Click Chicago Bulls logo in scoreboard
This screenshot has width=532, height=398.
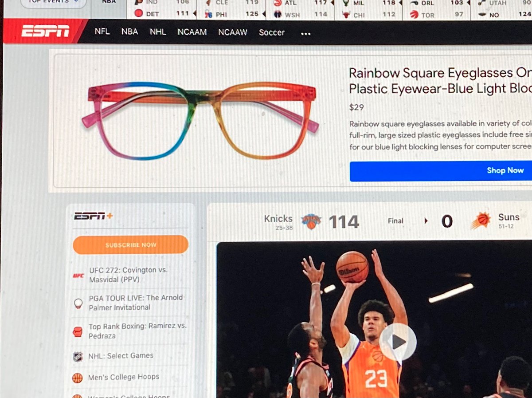point(346,15)
